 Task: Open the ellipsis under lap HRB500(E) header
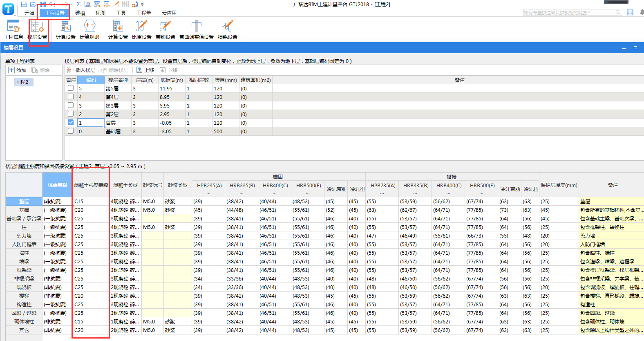(x=481, y=193)
